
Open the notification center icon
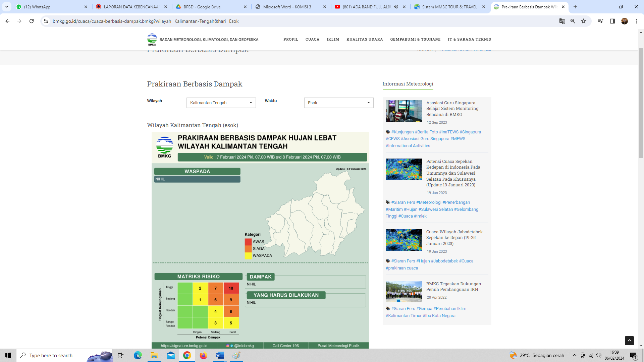[634, 355]
